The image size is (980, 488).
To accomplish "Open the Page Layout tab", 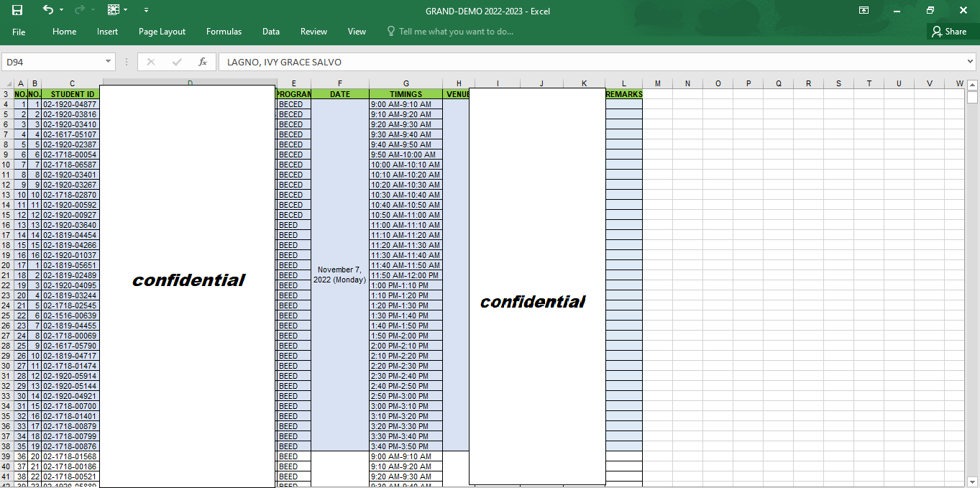I will [162, 32].
